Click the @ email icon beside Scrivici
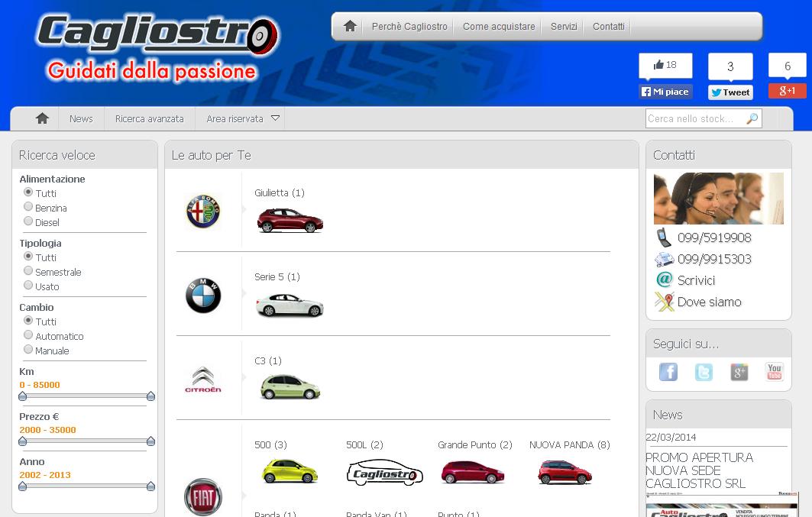 point(665,280)
